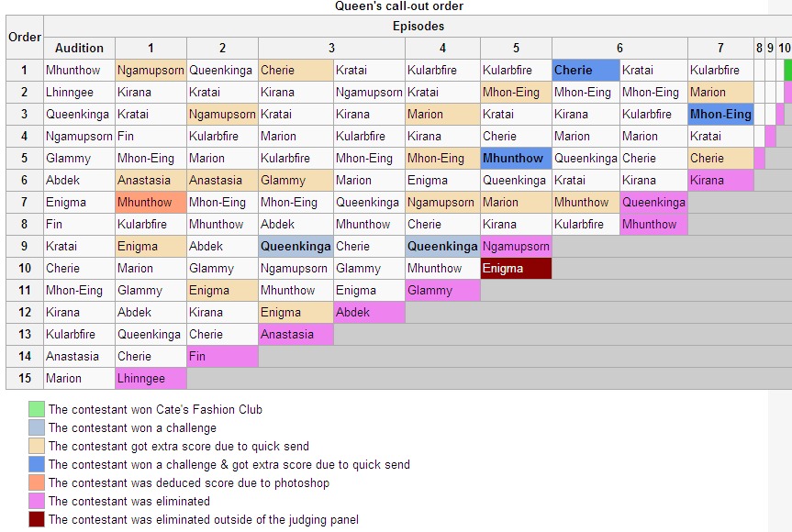
Task: Click the pink Glammy cell in row 11
Action: click(x=442, y=290)
